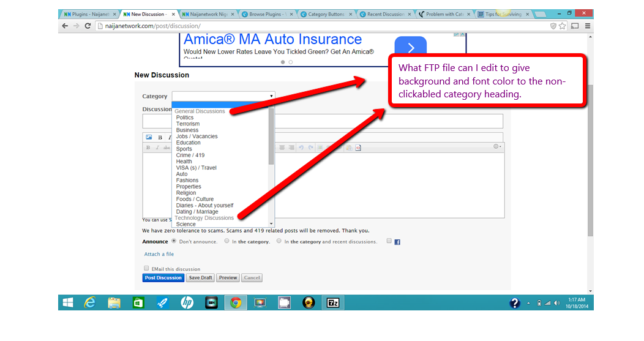The height and width of the screenshot is (341, 644).
Task: Click the source code HTML icon
Action: pyautogui.click(x=358, y=148)
